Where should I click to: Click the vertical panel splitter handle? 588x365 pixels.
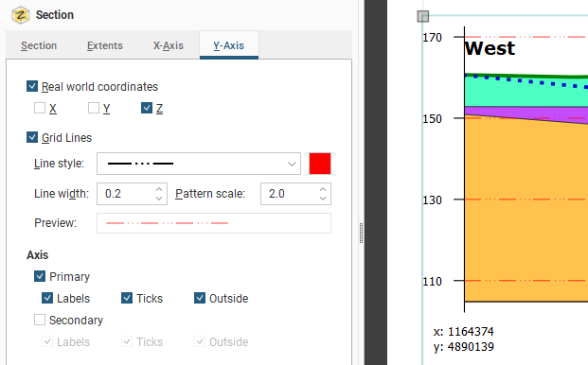[361, 233]
